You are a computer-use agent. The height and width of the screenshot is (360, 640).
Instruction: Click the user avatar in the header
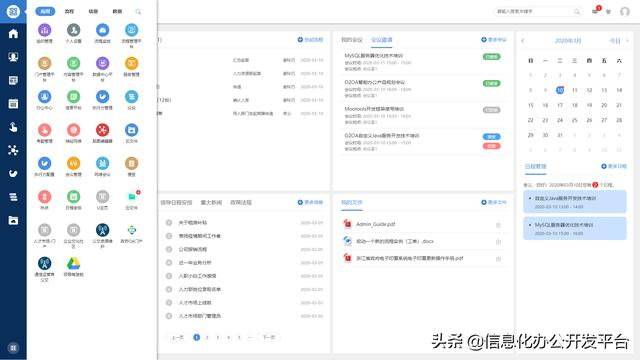click(x=624, y=11)
